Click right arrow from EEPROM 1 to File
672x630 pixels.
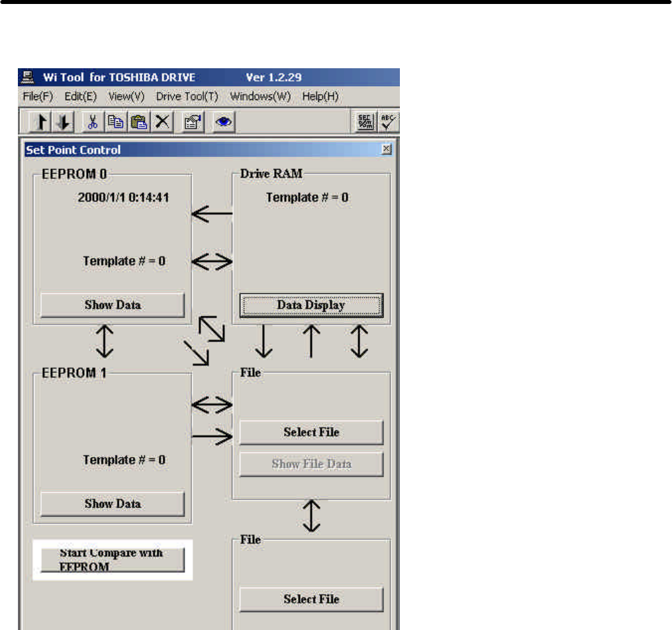212,437
